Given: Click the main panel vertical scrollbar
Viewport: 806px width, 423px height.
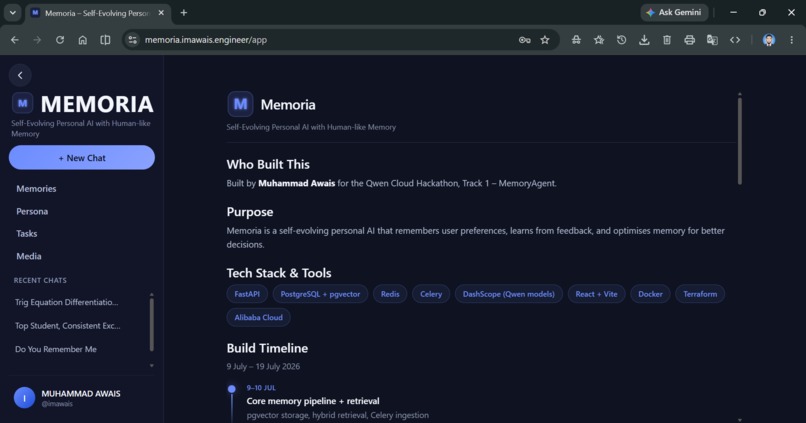Looking at the screenshot, I should 740,141.
